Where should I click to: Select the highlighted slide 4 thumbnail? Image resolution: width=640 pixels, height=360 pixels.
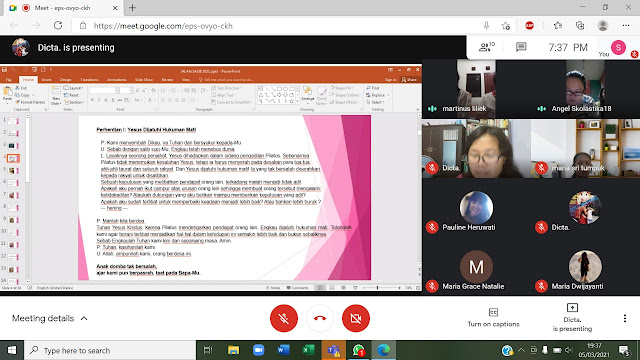[13, 158]
